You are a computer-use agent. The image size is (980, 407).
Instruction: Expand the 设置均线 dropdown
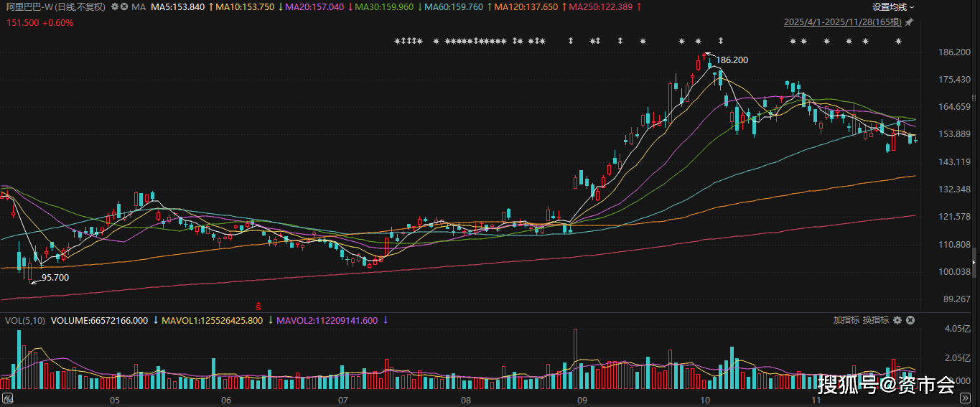coord(893,7)
